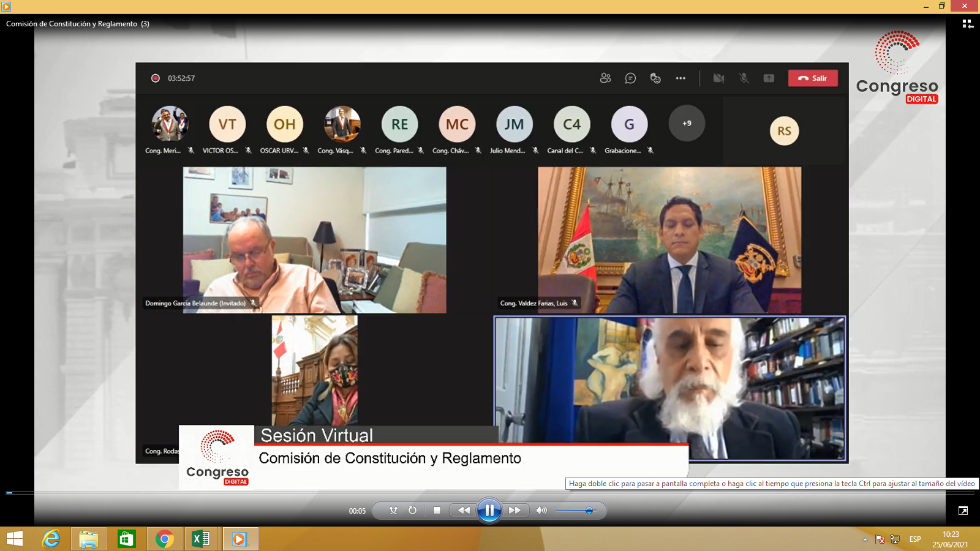This screenshot has width=980, height=551.
Task: Click the recording timer 03:52:57
Action: point(181,78)
